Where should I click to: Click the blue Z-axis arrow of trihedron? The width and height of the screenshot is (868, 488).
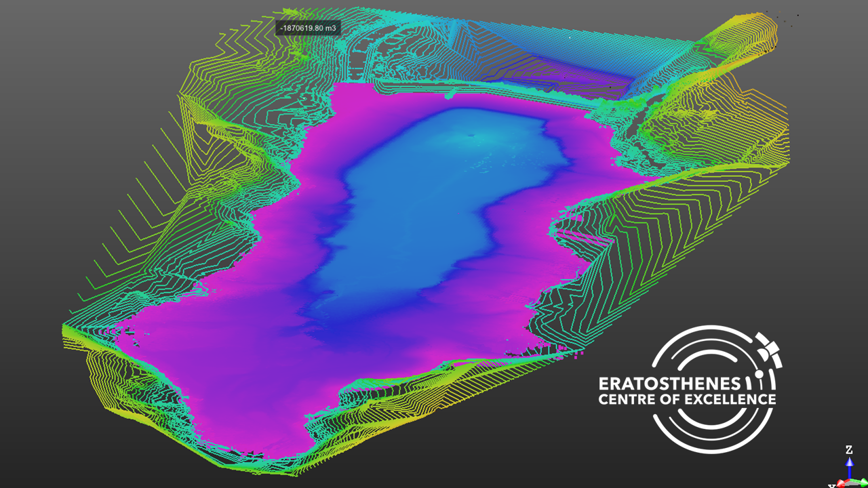click(x=849, y=467)
